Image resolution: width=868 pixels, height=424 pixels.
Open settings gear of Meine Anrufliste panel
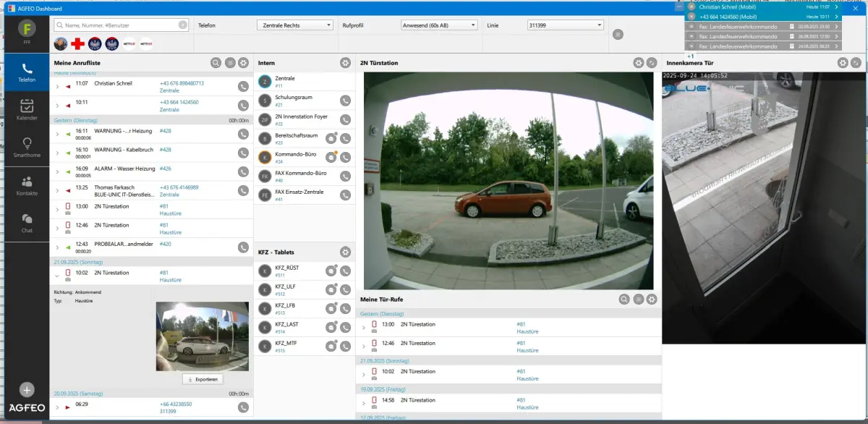[x=243, y=63]
